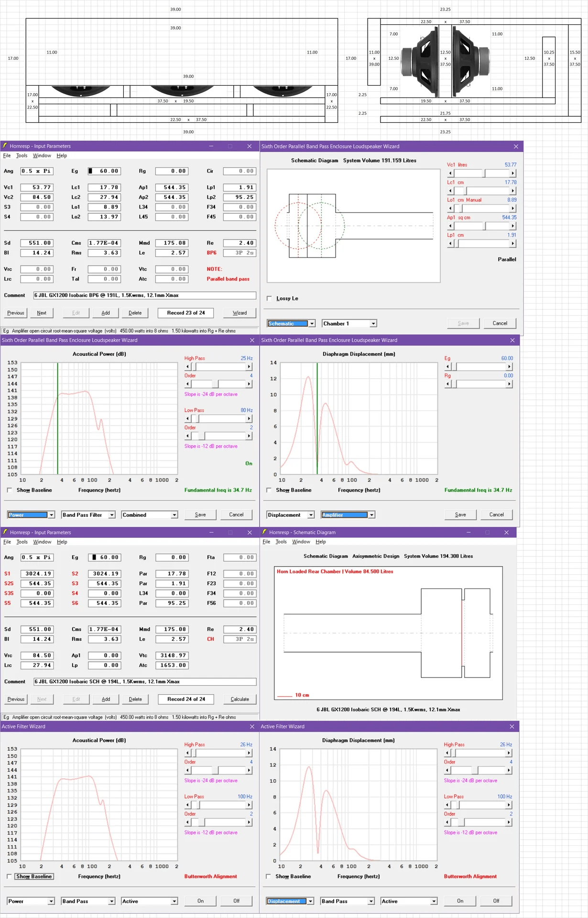Click Add in Record 24 of 24 window
588x918 pixels.
pos(106,699)
